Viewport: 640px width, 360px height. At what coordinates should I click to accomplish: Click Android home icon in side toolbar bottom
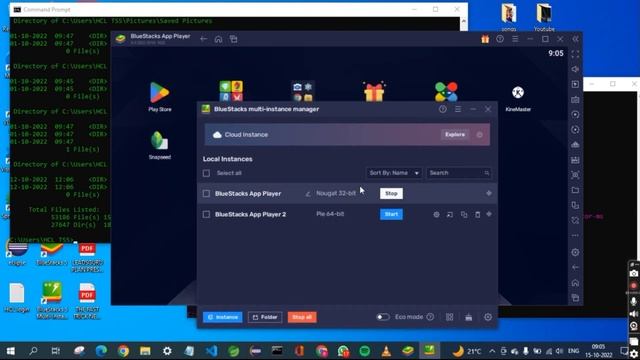[x=576, y=282]
